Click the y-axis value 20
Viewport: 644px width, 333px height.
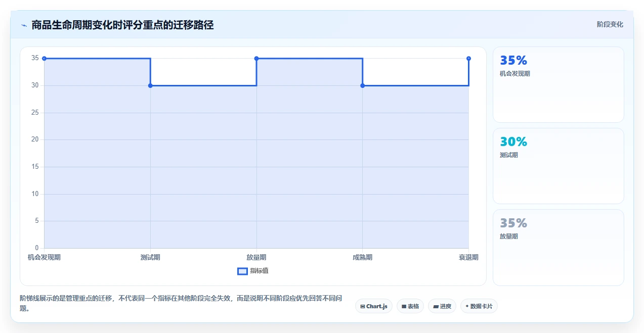[35, 139]
